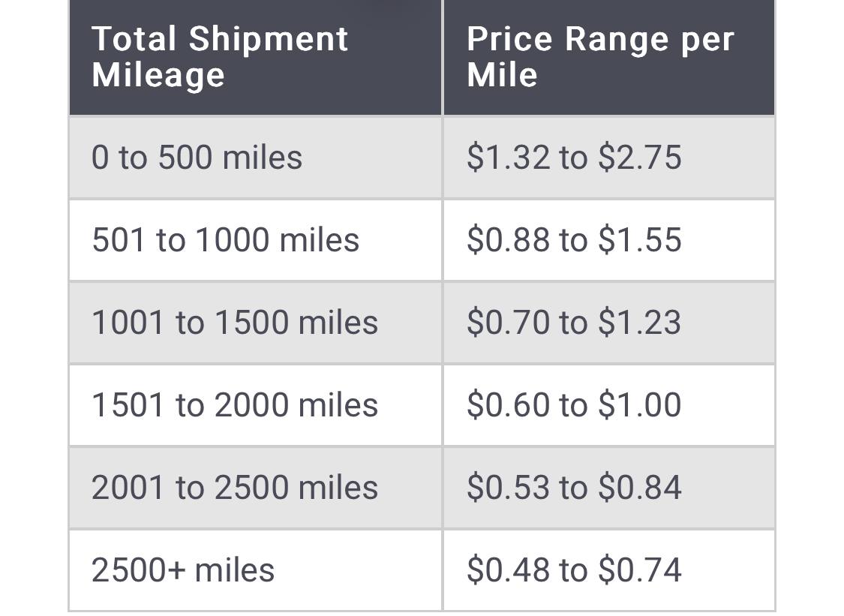844x616 pixels.
Task: Select the 1001 to 1500 miles cell
Action: 234,323
